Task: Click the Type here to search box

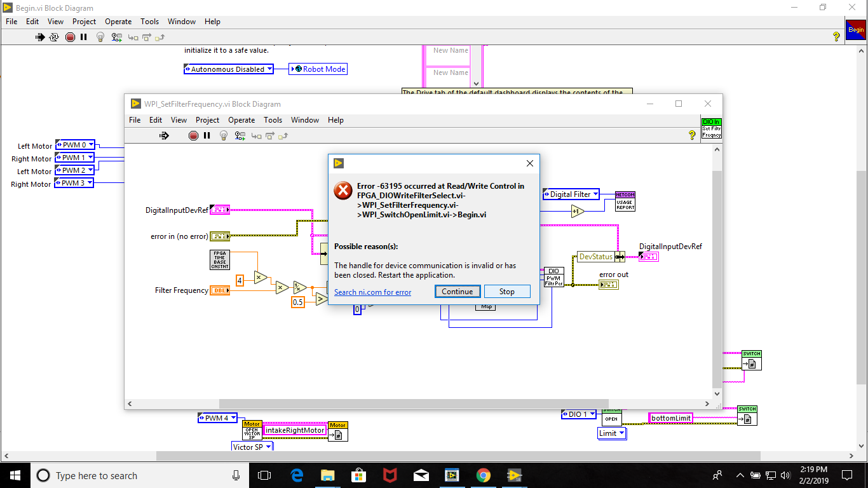Action: coord(140,475)
